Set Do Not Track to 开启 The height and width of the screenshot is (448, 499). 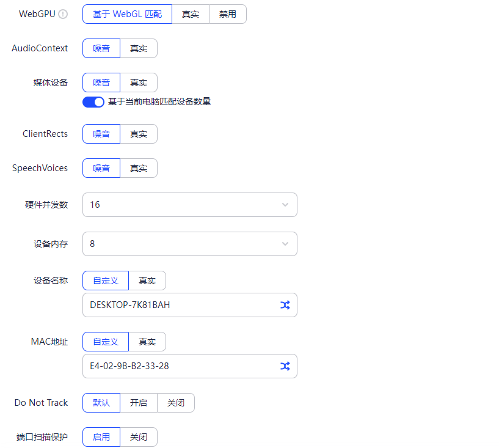(139, 403)
